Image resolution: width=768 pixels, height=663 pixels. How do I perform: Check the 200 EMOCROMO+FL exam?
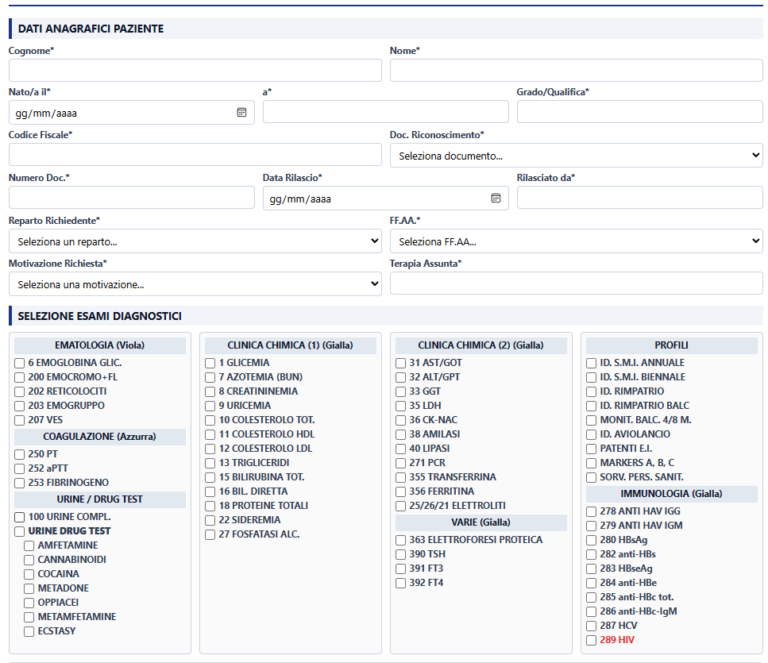click(x=20, y=378)
